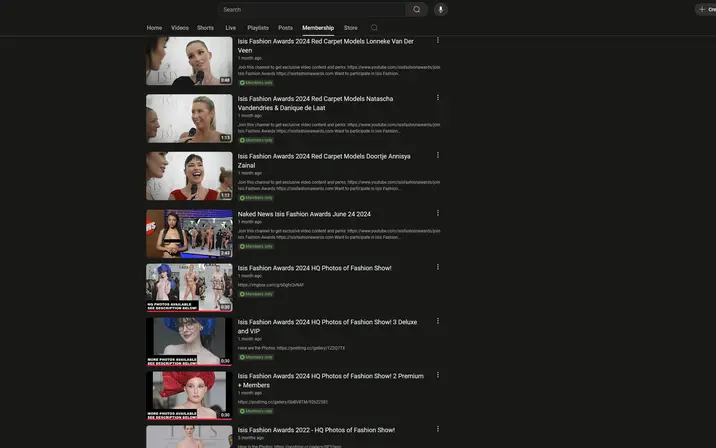Open options menu for Naked News video
The height and width of the screenshot is (448, 716).
coord(437,213)
